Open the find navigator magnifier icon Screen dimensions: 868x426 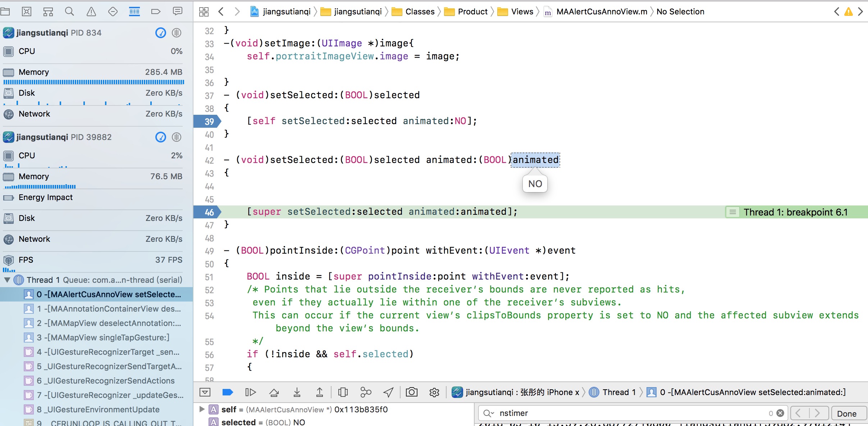(x=70, y=12)
